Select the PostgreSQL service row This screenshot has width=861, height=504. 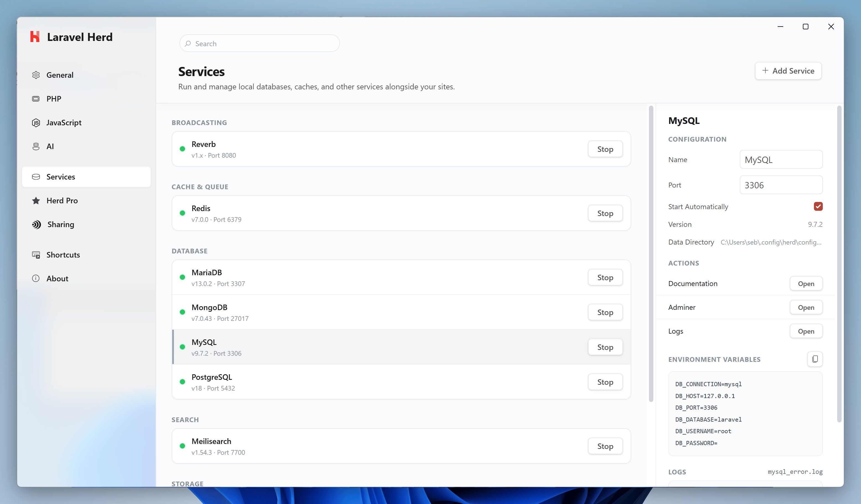click(x=401, y=382)
